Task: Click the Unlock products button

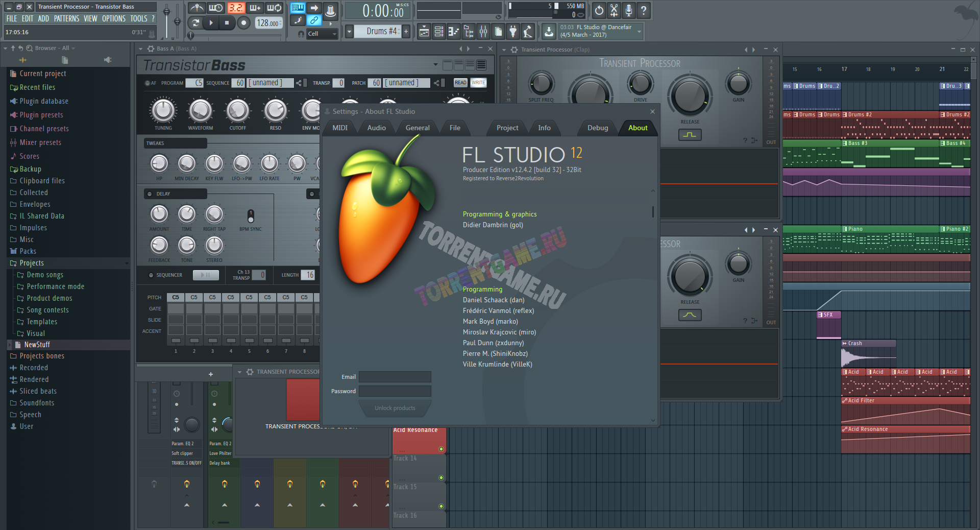Action: click(x=395, y=408)
